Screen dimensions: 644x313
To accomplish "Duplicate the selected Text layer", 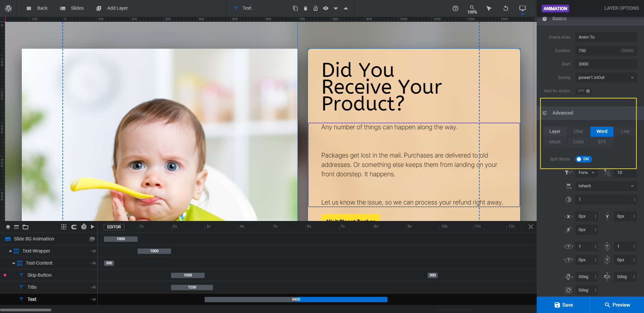I will pos(295,8).
